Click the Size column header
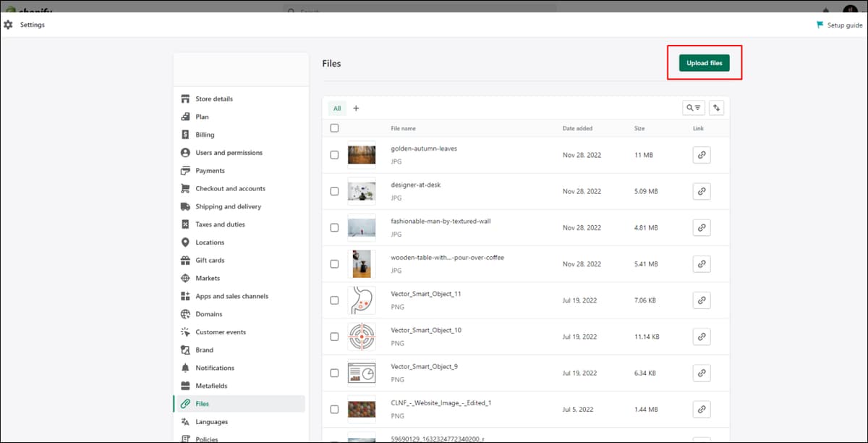This screenshot has width=868, height=443. coord(639,128)
